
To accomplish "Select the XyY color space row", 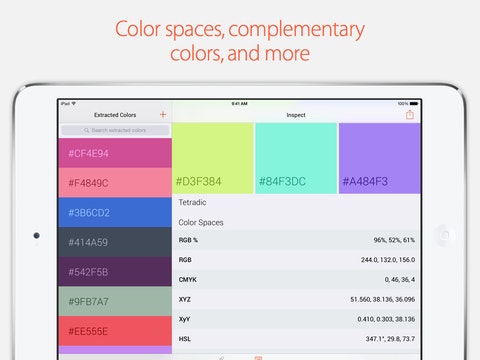I will point(296,319).
